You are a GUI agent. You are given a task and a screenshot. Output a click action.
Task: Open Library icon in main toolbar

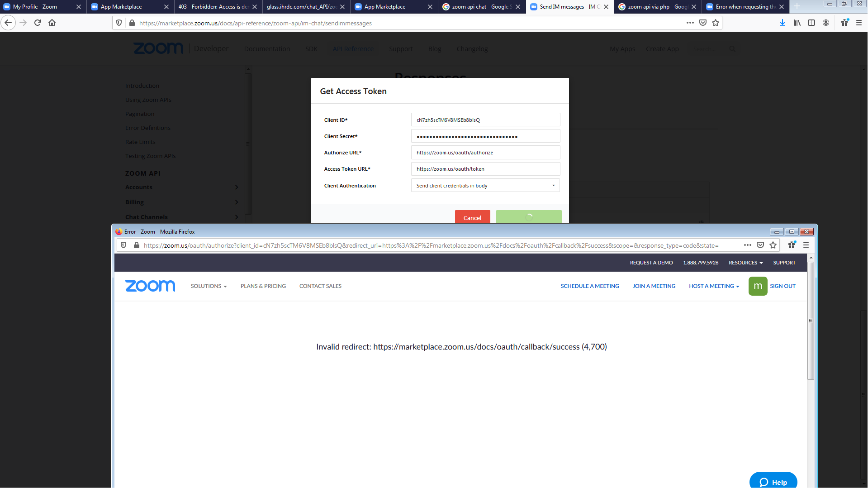(797, 23)
